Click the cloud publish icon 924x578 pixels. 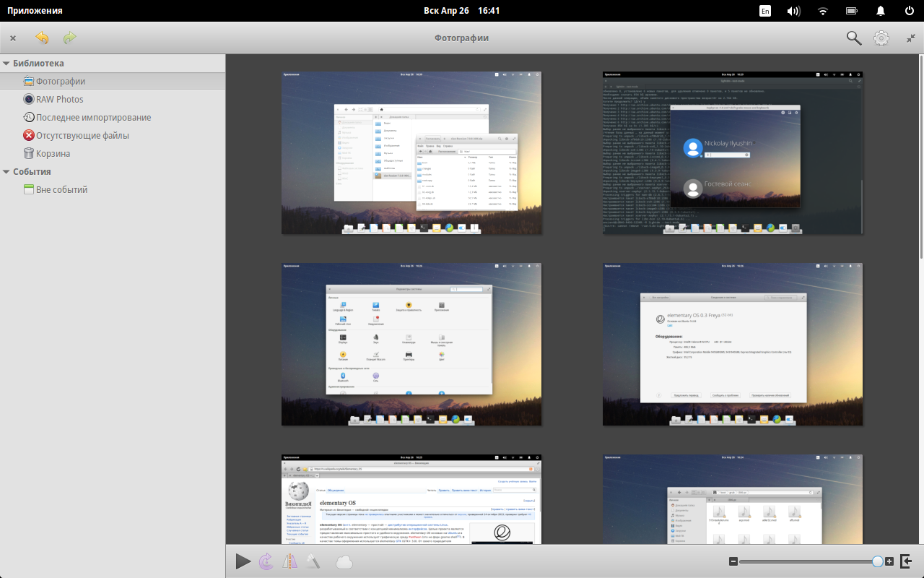pyautogui.click(x=344, y=561)
